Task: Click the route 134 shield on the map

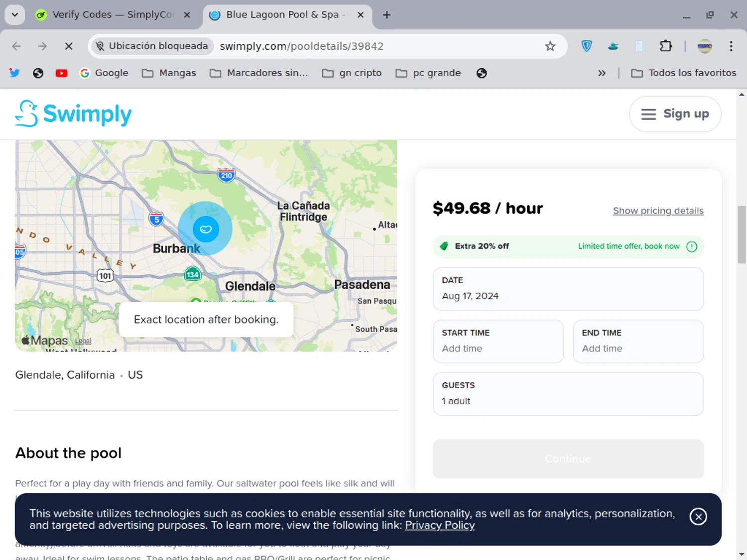Action: coord(193,274)
